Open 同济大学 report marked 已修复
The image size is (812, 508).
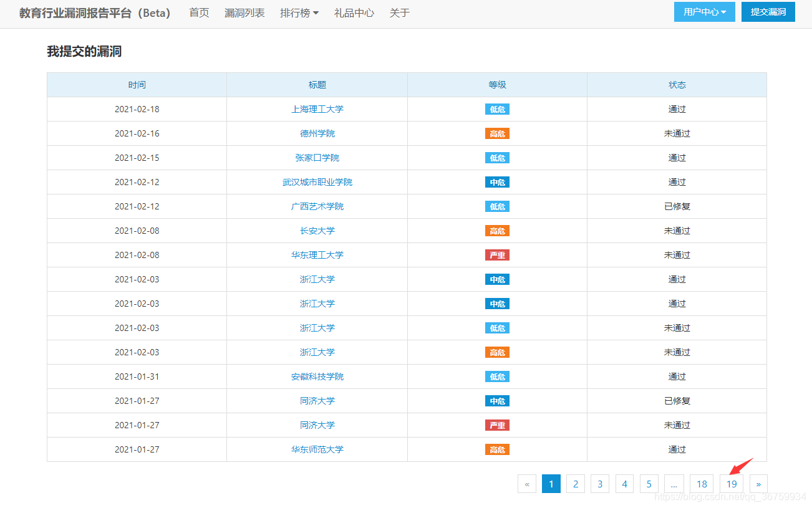coord(317,401)
